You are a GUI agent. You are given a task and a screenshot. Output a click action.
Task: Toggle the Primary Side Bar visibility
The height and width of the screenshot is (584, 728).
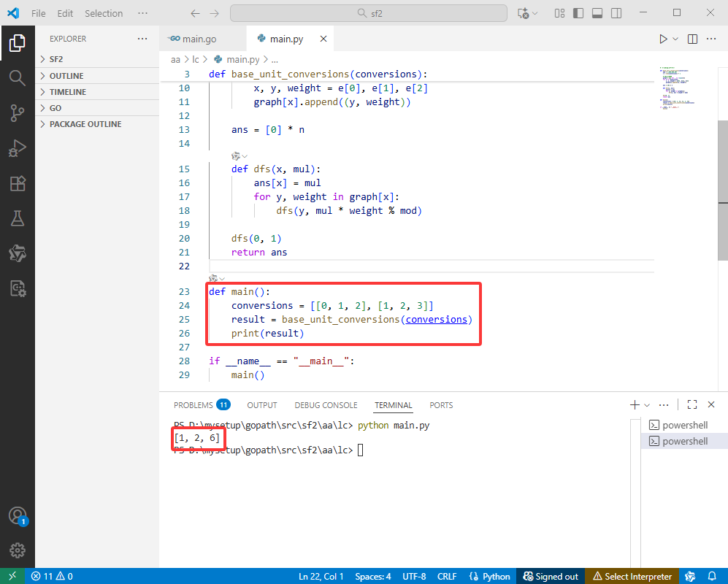click(x=578, y=13)
